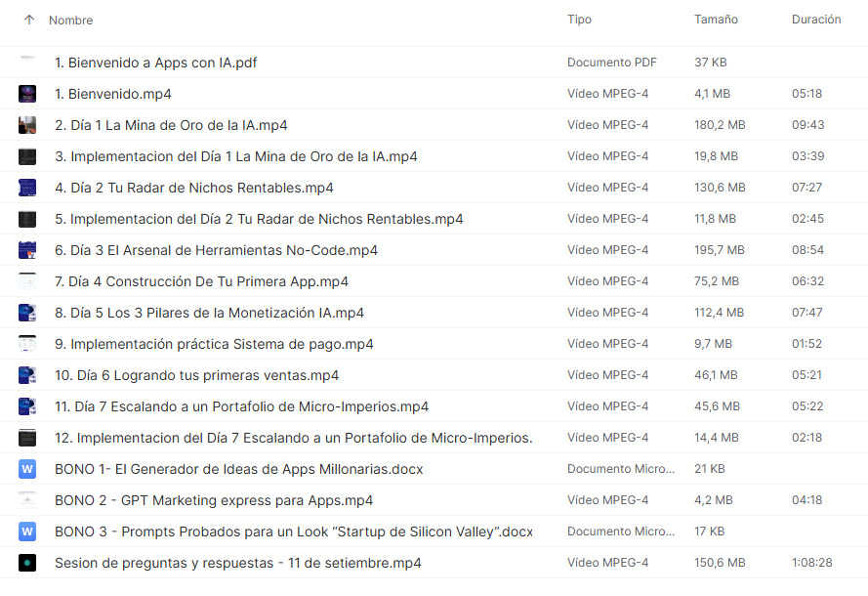Click the PDF icon for Bienvenido a Apps con IA

point(27,63)
